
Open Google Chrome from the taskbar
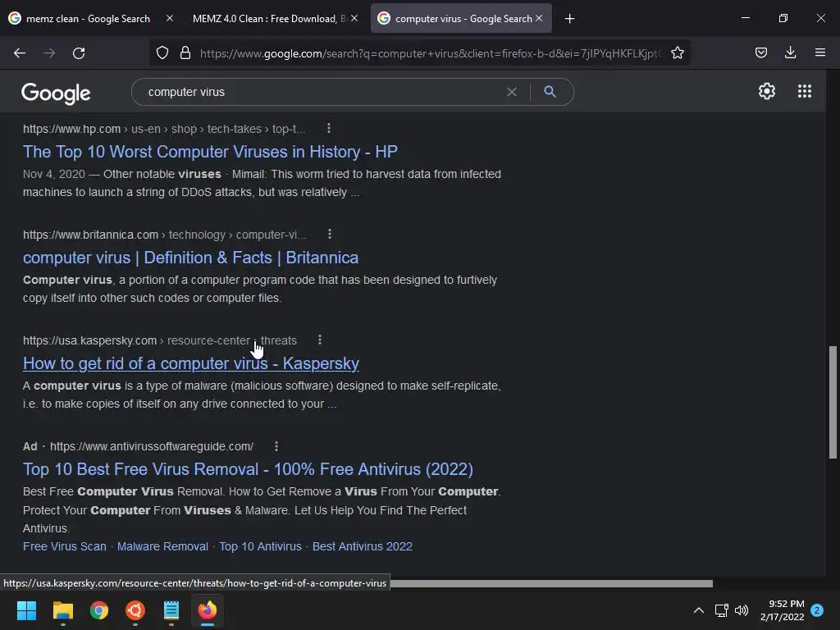click(99, 610)
